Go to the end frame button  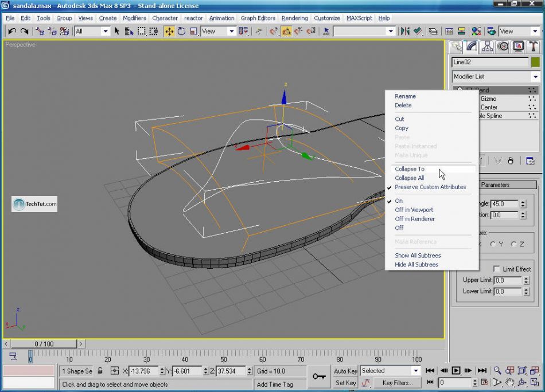pos(482,370)
